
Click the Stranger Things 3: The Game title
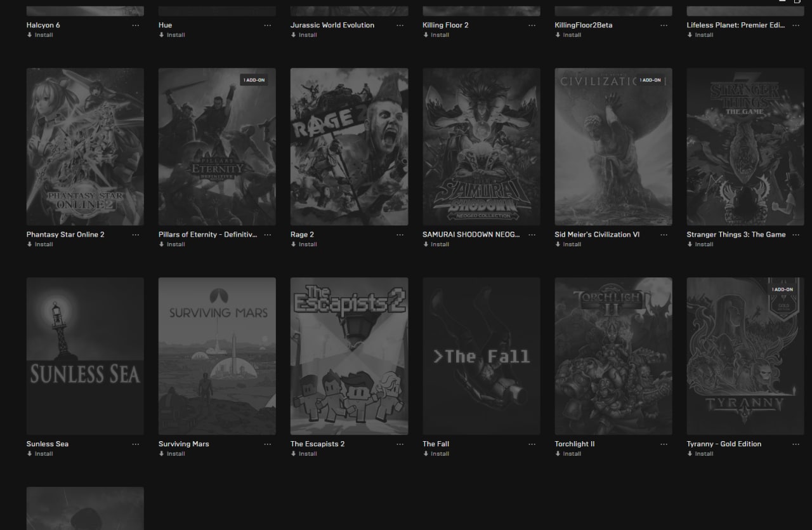click(736, 235)
